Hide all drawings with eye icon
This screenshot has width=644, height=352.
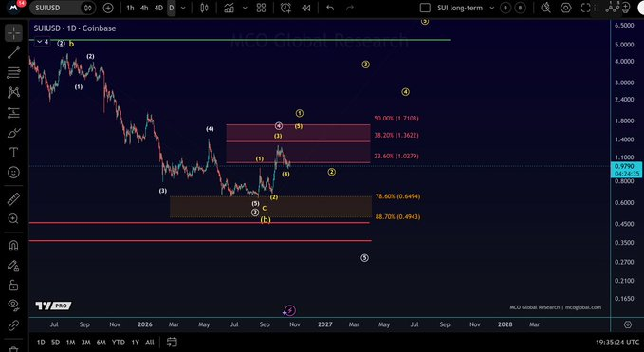[13, 305]
